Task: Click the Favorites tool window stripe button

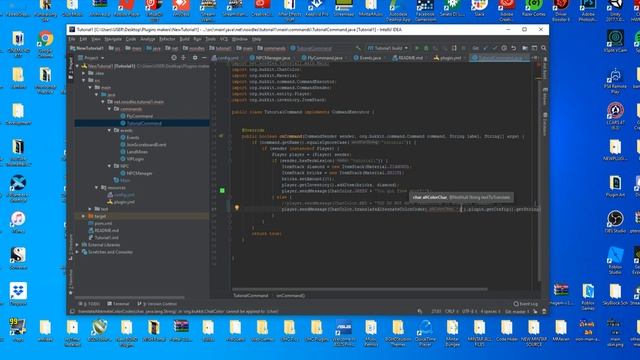Action: 71,282
